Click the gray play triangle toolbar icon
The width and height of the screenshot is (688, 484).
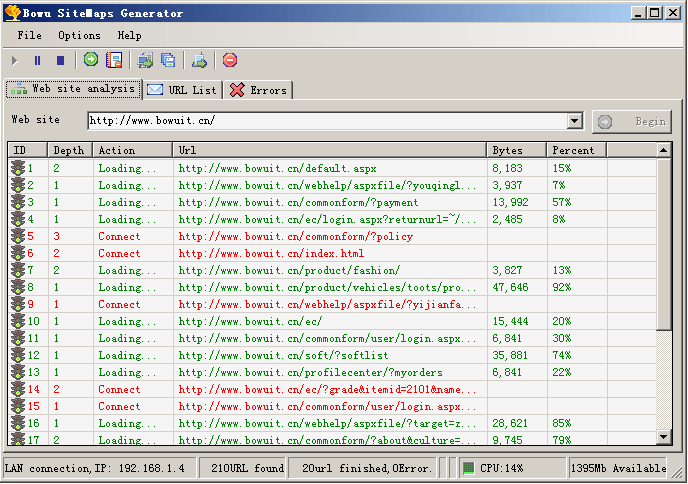tap(14, 61)
